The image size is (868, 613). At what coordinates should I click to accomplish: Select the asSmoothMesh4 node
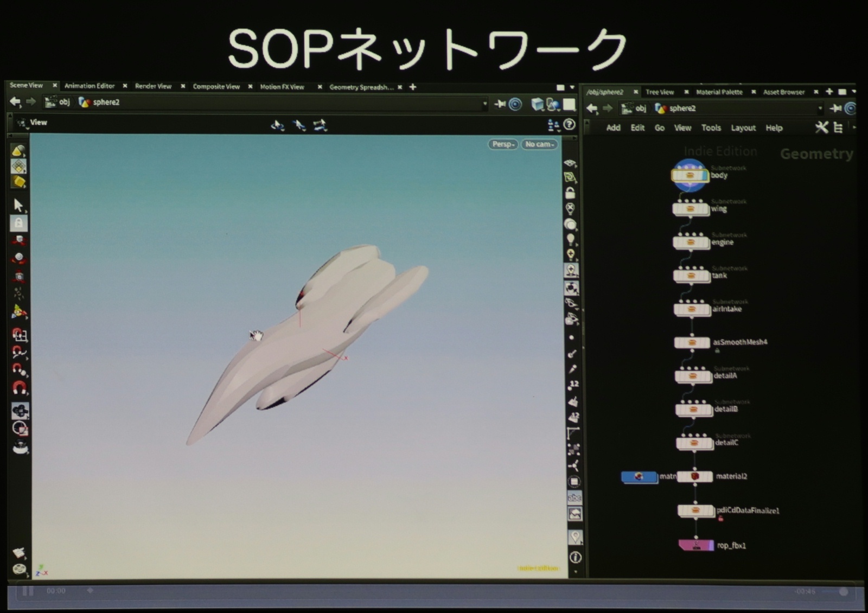click(x=692, y=342)
